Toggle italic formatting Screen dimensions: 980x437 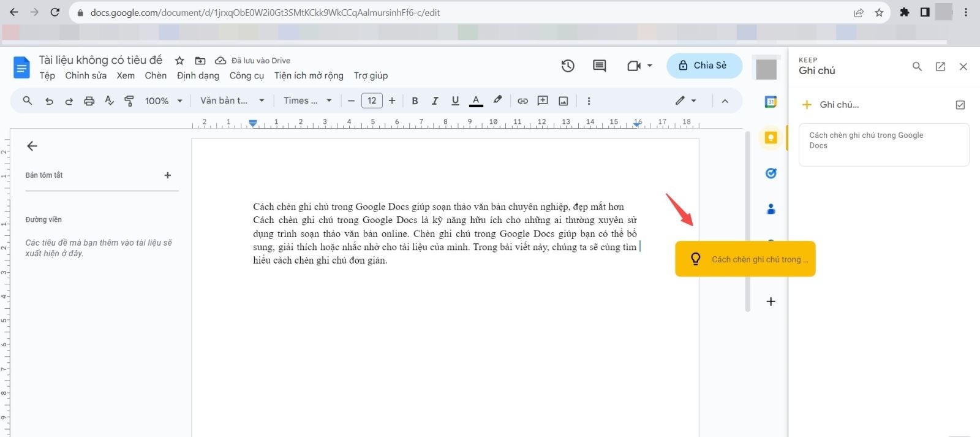(435, 101)
